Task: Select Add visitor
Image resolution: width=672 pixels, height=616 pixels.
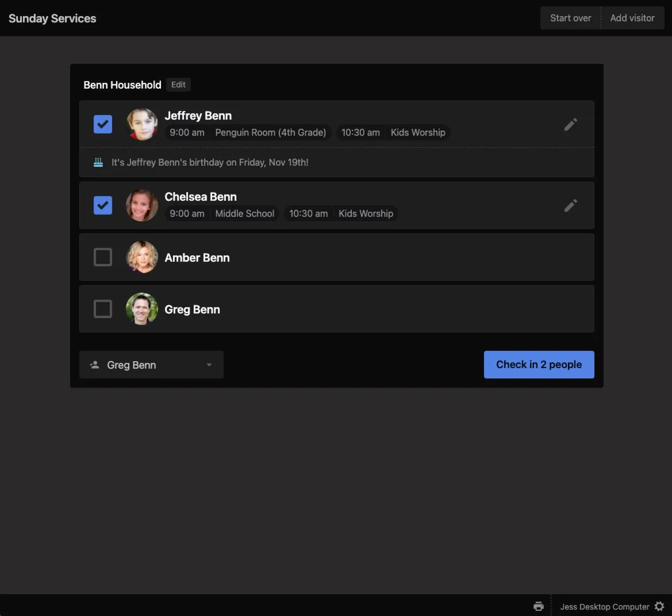Action: pos(632,18)
